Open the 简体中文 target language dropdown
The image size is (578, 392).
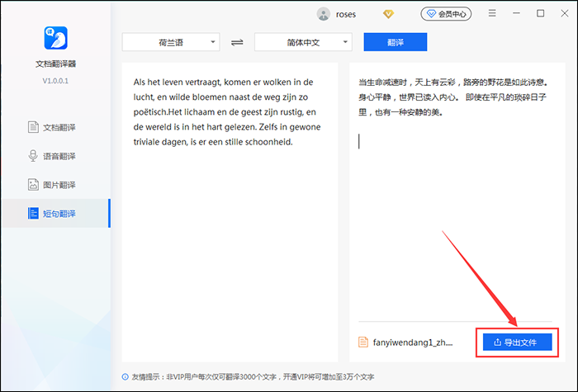coord(303,42)
